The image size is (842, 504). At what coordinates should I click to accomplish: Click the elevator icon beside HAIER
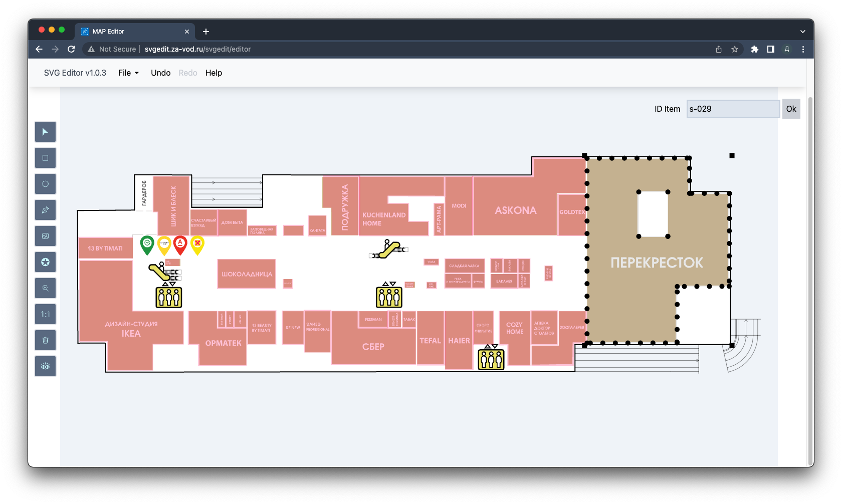pos(491,358)
